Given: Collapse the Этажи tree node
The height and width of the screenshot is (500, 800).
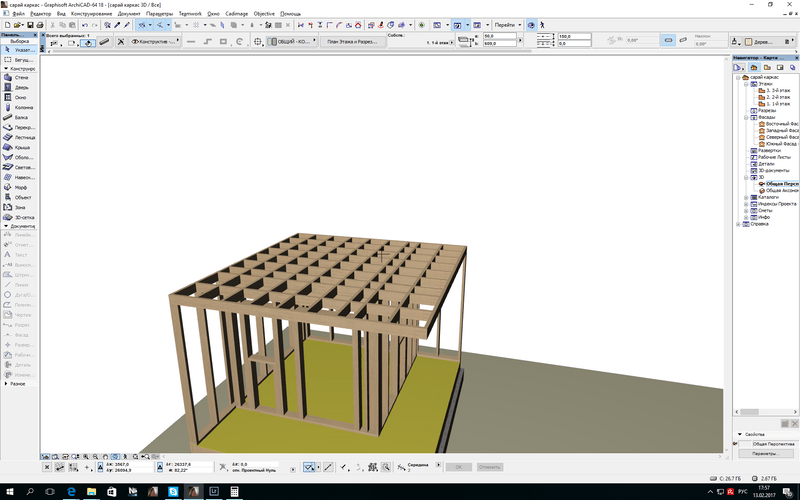Looking at the screenshot, I should coord(744,84).
